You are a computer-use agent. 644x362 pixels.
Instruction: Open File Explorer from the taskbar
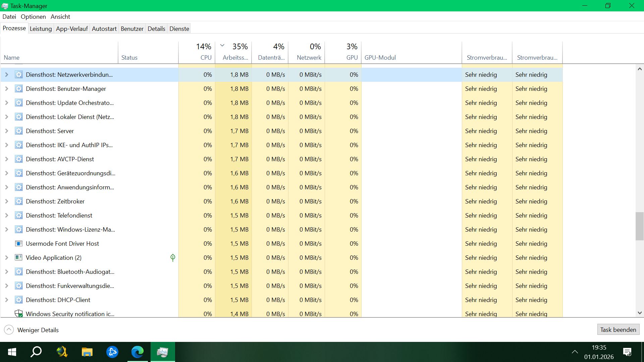(87, 352)
